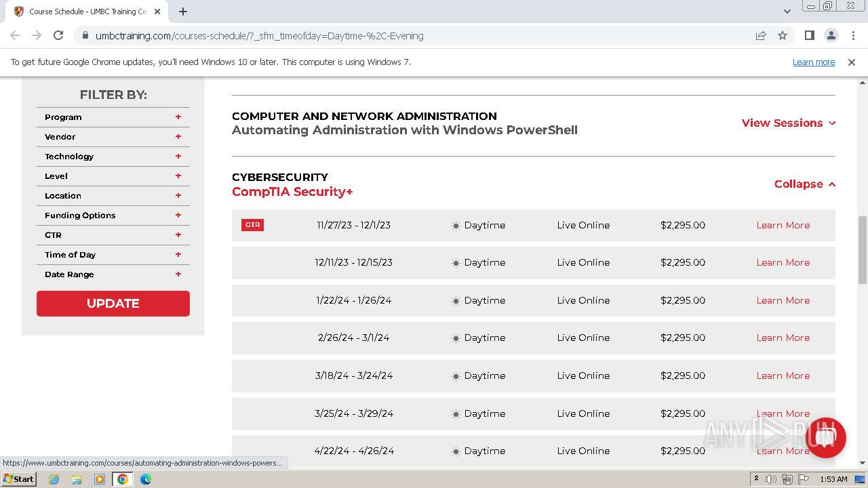Open the Chrome profile avatar icon
Image resolution: width=868 pixels, height=488 pixels.
click(831, 36)
